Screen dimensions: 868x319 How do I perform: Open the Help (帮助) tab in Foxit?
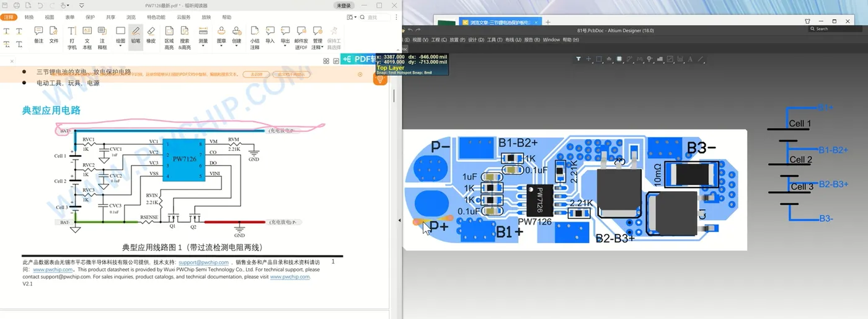[x=226, y=17]
